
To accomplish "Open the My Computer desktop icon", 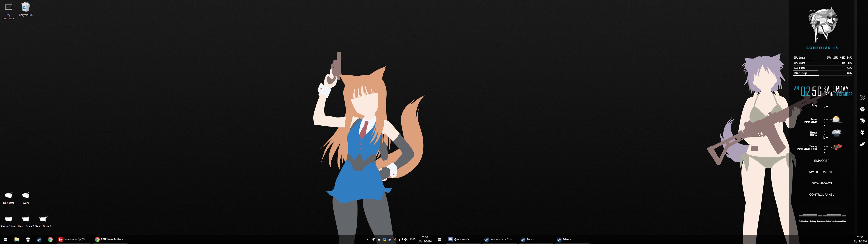I will click(x=8, y=11).
